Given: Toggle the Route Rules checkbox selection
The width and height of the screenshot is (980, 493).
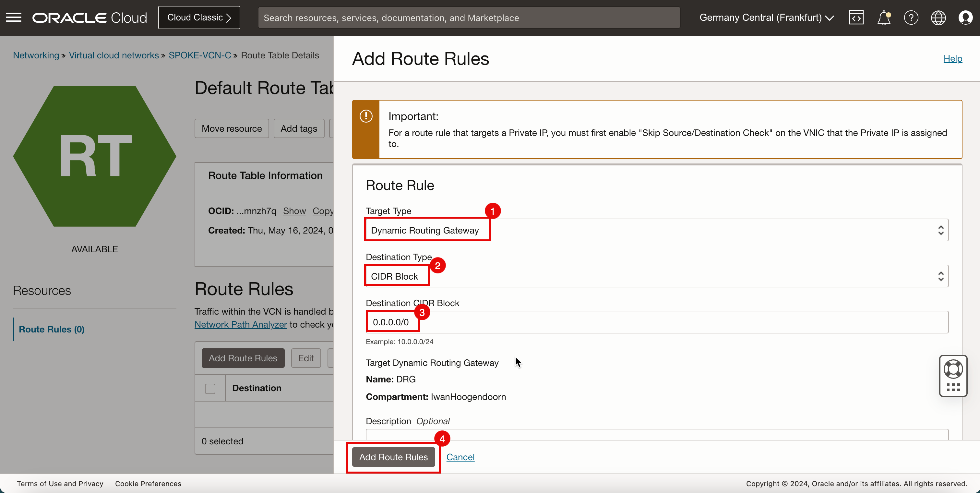Looking at the screenshot, I should [210, 389].
